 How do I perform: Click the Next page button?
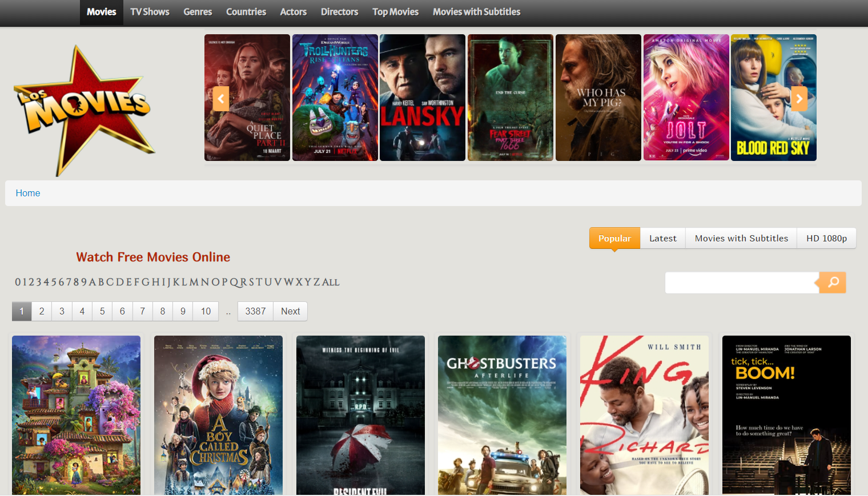click(x=290, y=312)
